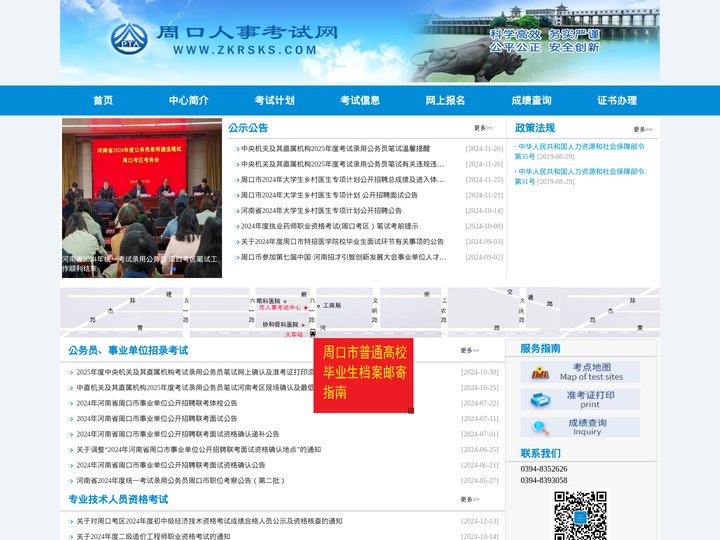Click the 公务员、事业单位招录考试 heading
This screenshot has height=540, width=720.
(x=128, y=350)
